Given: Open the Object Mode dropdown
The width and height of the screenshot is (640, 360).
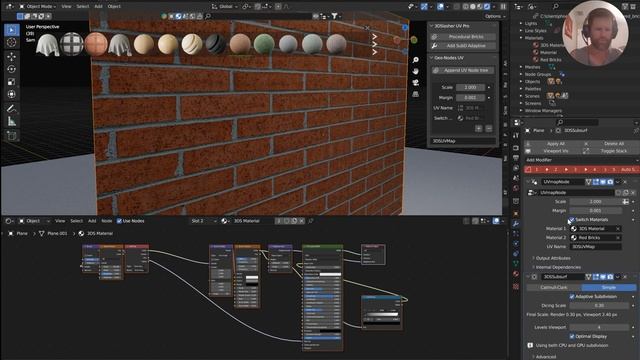Looking at the screenshot, I should [x=37, y=7].
